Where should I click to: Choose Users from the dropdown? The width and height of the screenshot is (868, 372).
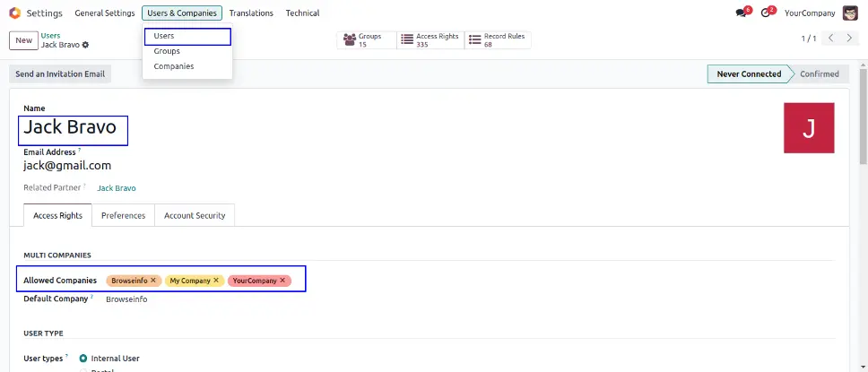click(187, 36)
